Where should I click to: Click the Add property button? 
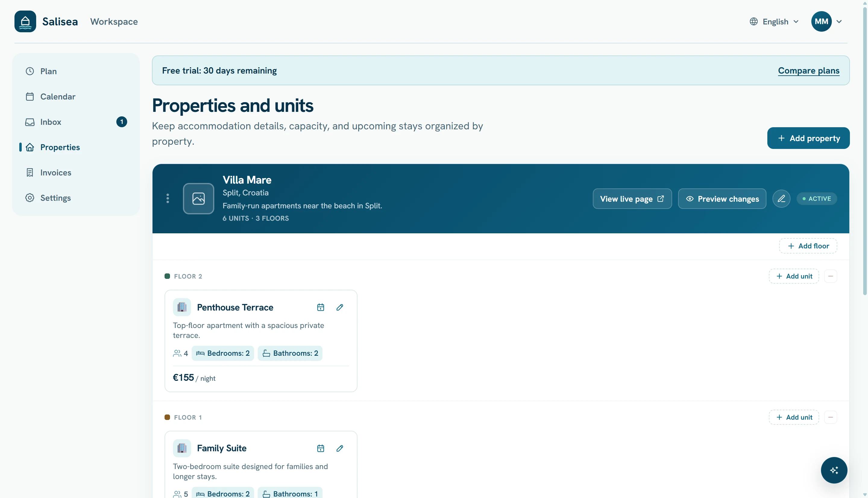(808, 138)
